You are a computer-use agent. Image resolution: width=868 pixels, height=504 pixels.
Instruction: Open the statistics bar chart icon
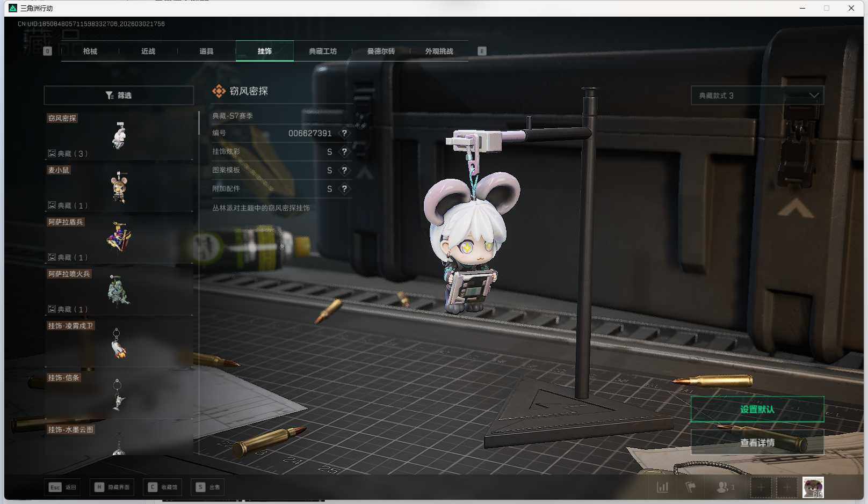pos(663,487)
